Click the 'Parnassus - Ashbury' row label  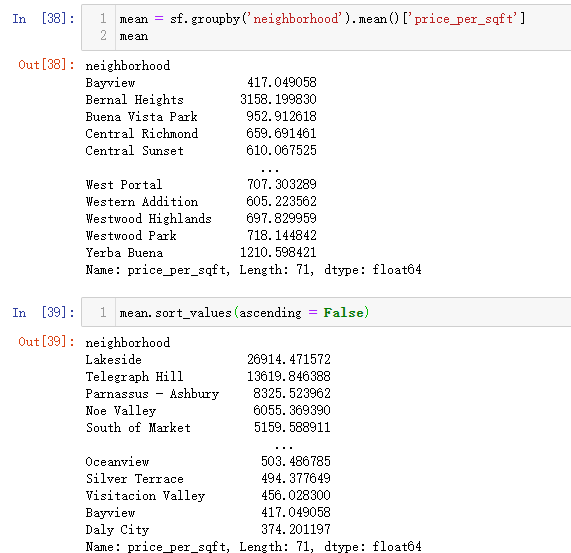click(152, 394)
